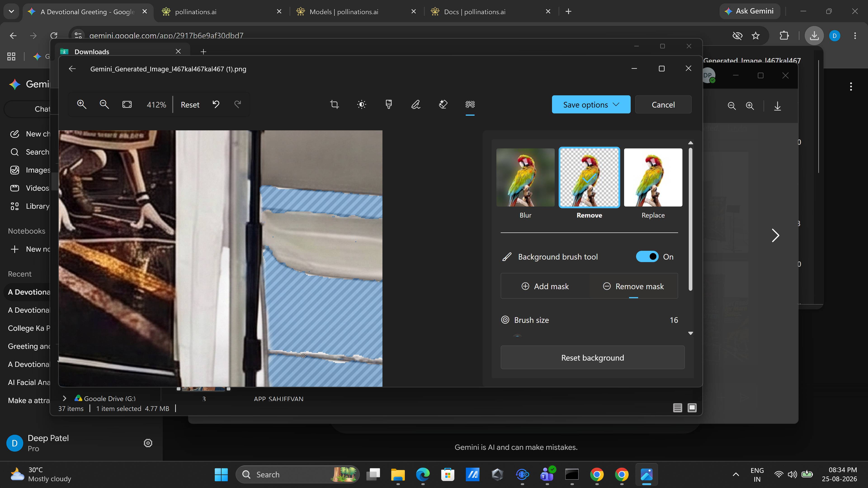Open File Explorer from the taskbar
Image resolution: width=868 pixels, height=488 pixels.
[398, 474]
